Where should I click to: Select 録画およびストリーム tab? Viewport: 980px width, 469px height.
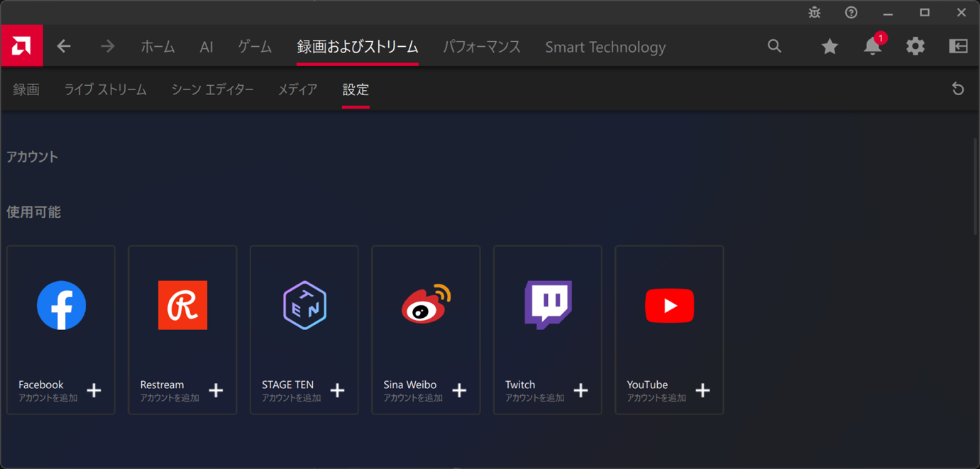click(x=358, y=47)
